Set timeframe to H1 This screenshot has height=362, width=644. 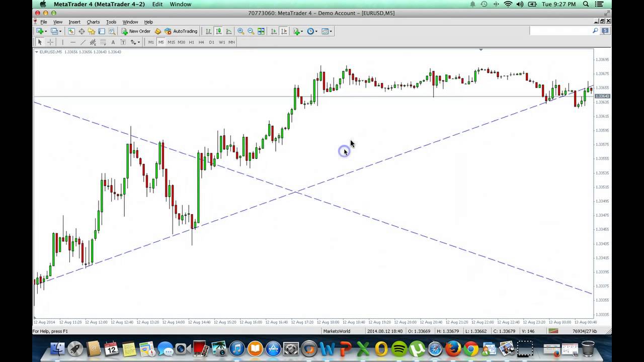pos(192,42)
